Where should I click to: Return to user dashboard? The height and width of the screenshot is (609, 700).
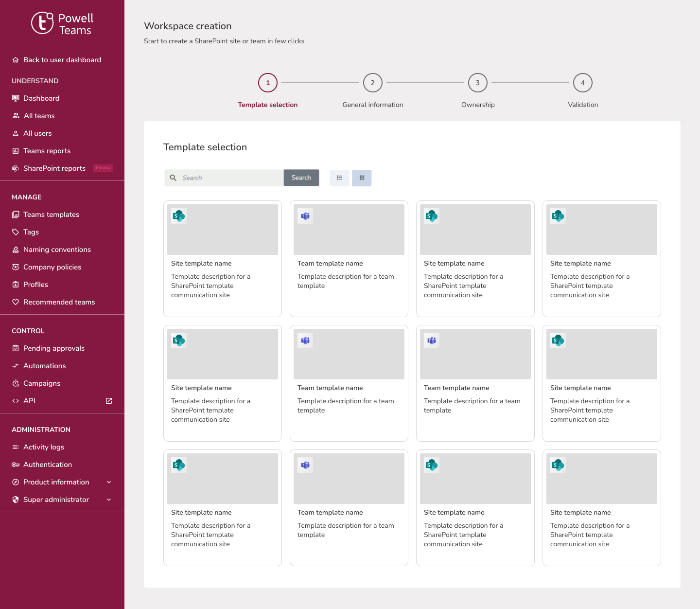(x=62, y=60)
